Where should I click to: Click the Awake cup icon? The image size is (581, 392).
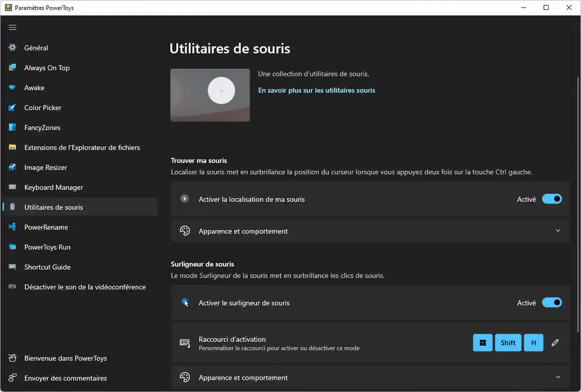click(12, 88)
